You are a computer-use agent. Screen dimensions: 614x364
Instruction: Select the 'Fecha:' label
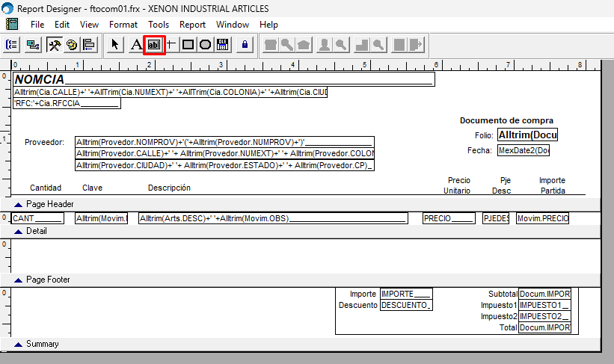pyautogui.click(x=479, y=150)
